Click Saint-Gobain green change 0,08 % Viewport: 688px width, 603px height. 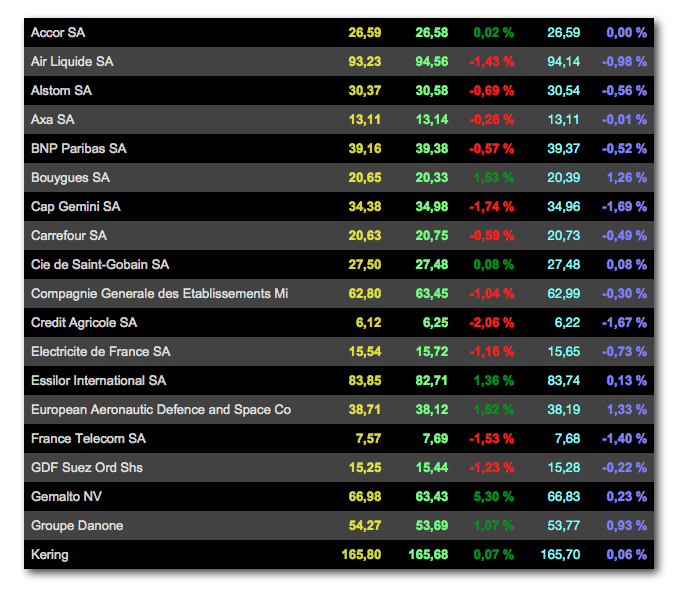(494, 264)
